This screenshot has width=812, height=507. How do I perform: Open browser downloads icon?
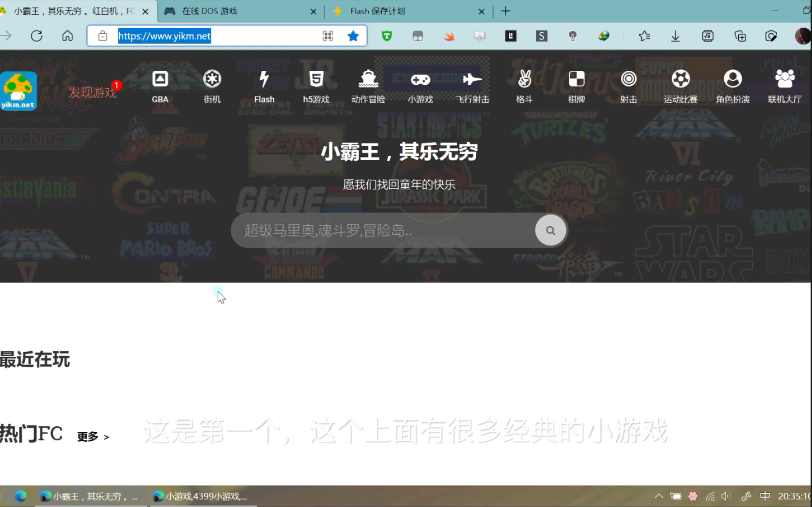point(675,36)
